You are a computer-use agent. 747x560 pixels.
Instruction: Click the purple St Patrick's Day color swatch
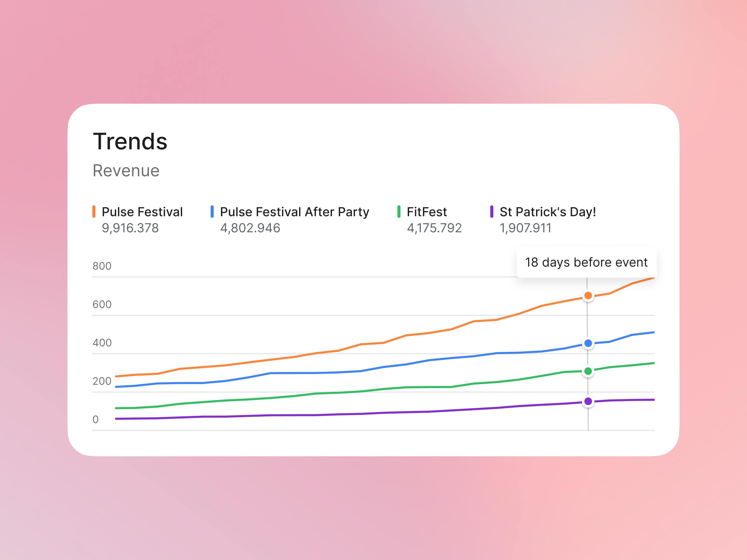492,212
